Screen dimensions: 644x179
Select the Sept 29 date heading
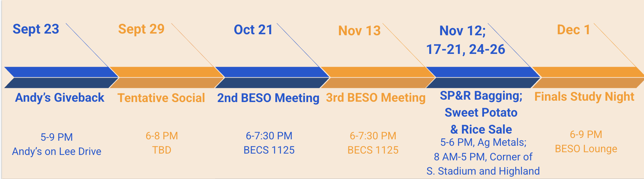pos(141,29)
